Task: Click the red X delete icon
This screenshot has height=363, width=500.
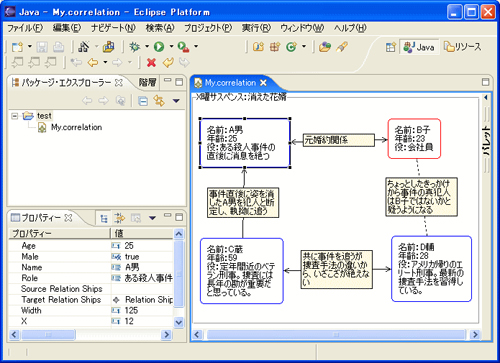Action: [151, 62]
